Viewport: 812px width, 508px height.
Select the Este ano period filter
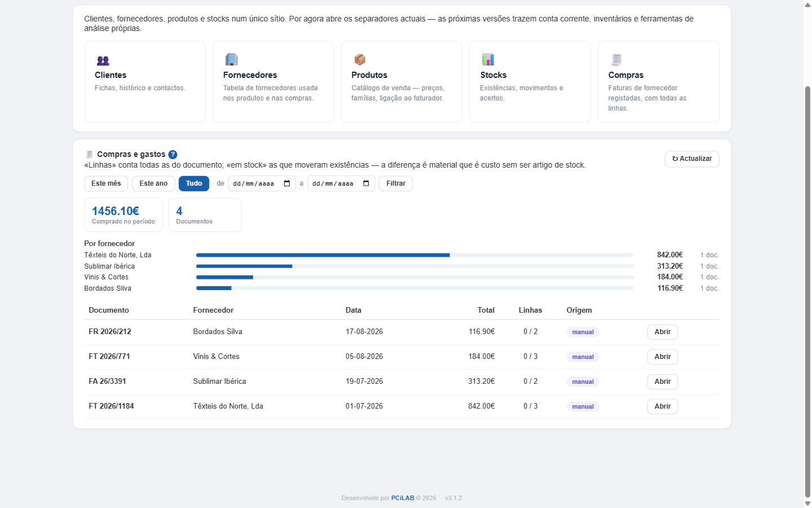tap(153, 183)
